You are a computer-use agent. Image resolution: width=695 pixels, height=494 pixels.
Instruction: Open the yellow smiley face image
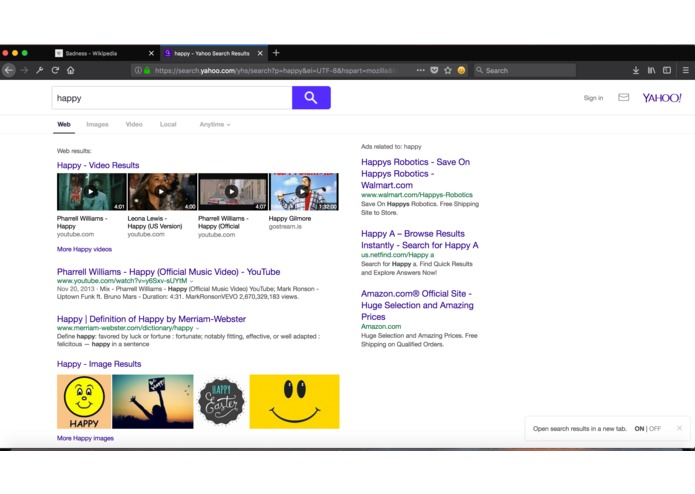(x=294, y=401)
